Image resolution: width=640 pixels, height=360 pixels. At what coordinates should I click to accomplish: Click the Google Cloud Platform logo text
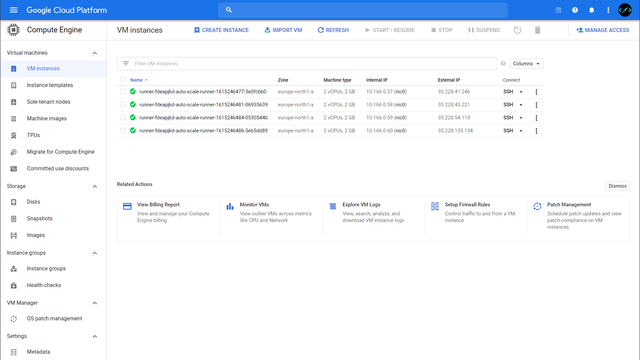coord(67,10)
